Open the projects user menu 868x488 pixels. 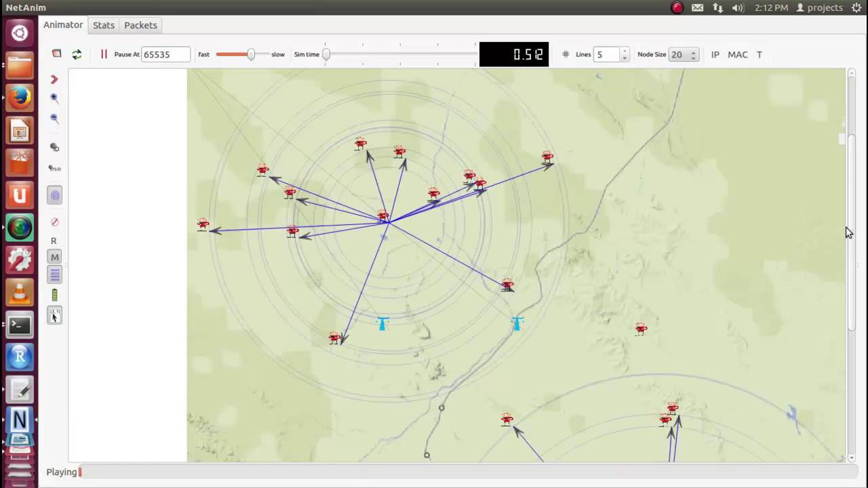click(820, 7)
